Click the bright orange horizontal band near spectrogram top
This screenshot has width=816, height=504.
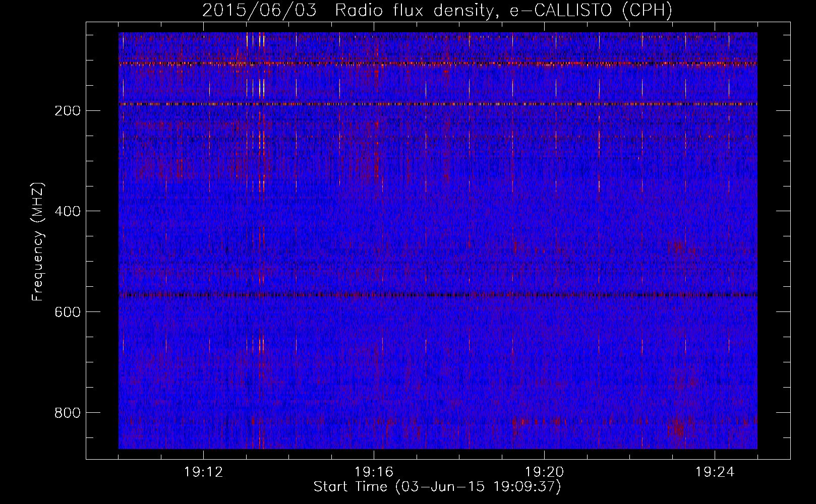438,64
